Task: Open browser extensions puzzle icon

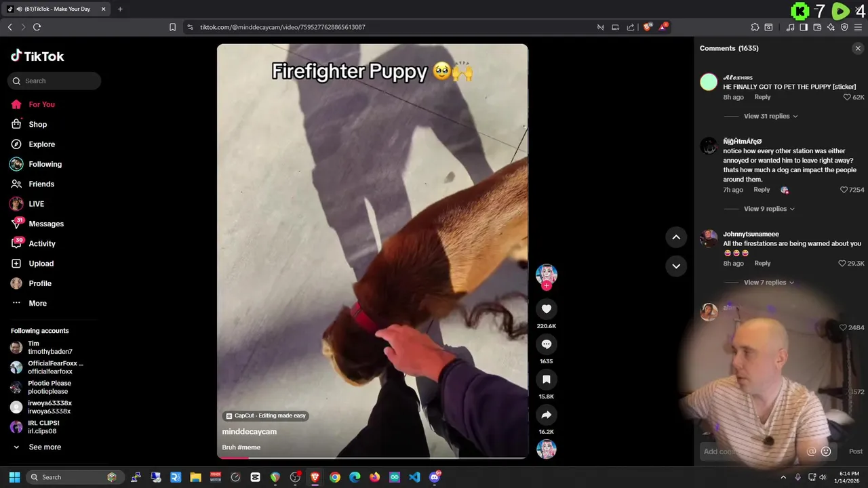Action: point(755,27)
